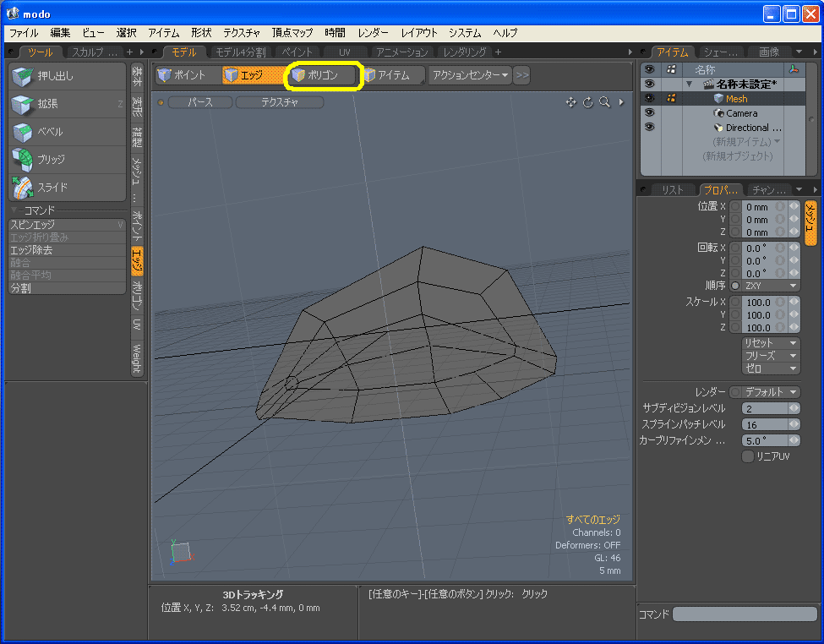
Task: Select the 拡張 extend tool
Action: tap(68, 104)
